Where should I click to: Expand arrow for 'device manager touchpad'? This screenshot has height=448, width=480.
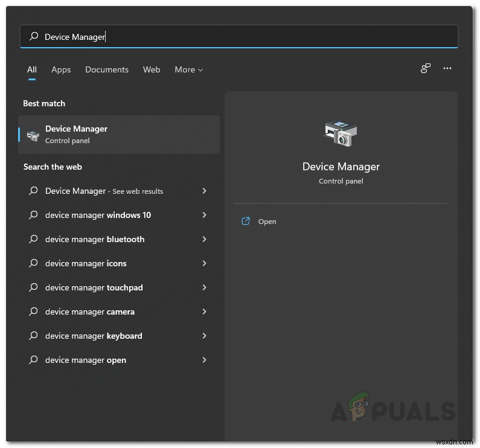204,287
